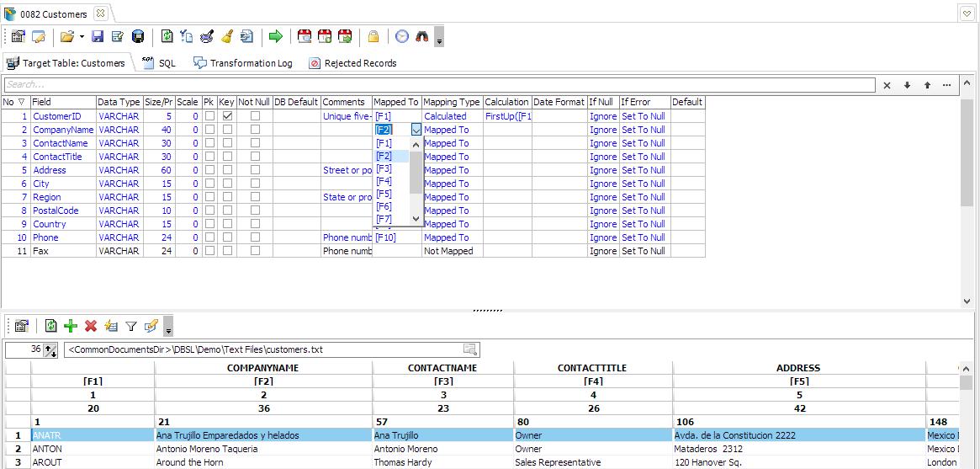Image resolution: width=980 pixels, height=469 pixels.
Task: Click green refresh icon in lower toolbar
Action: [51, 326]
